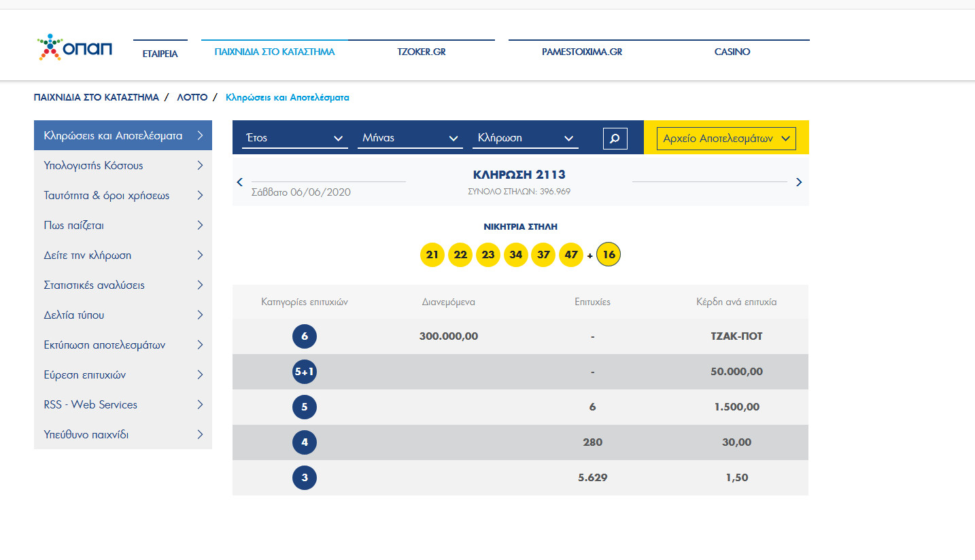Click ΤΖΑΚ-ΠΟΤ cell

pos(737,336)
